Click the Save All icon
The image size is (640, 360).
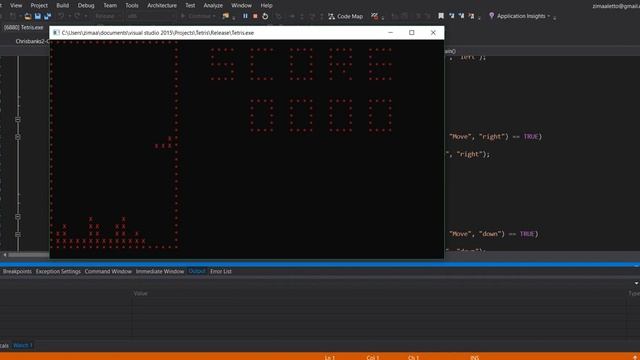tap(47, 16)
